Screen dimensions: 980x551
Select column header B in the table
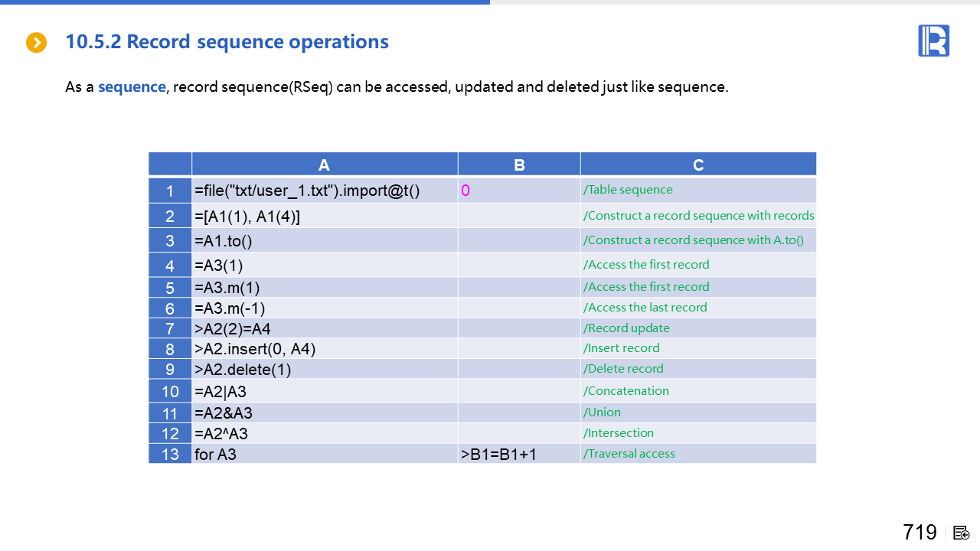[x=519, y=165]
